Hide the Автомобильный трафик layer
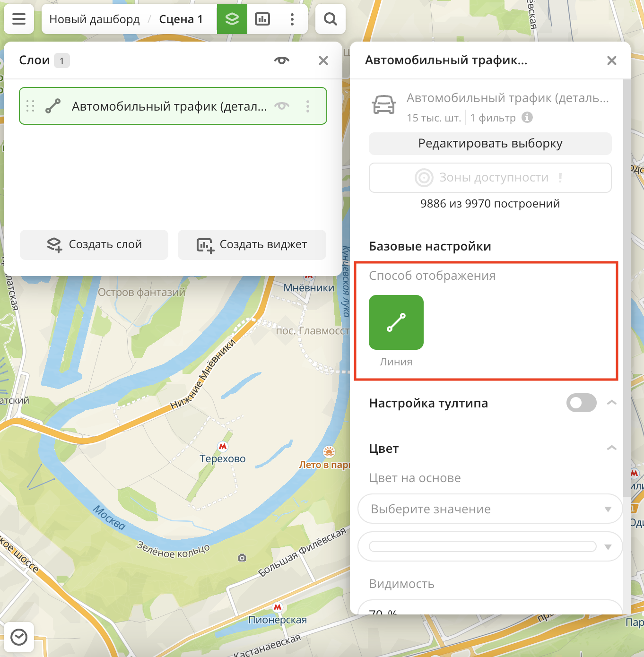This screenshot has height=657, width=644. pyautogui.click(x=282, y=106)
